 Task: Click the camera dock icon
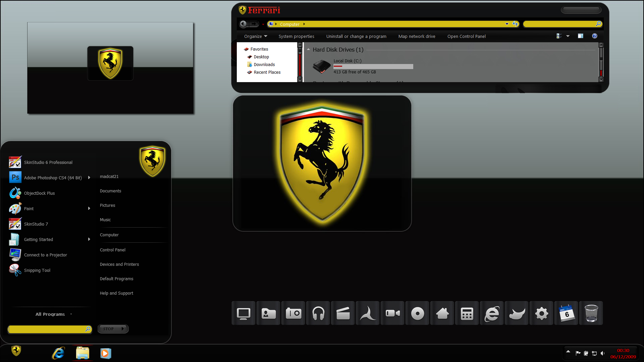point(293,313)
